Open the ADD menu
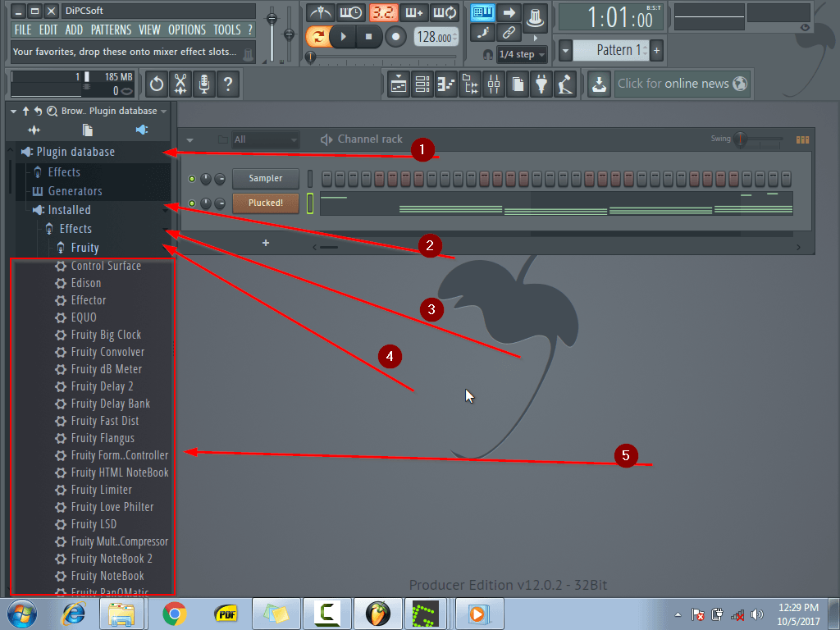 click(x=74, y=30)
